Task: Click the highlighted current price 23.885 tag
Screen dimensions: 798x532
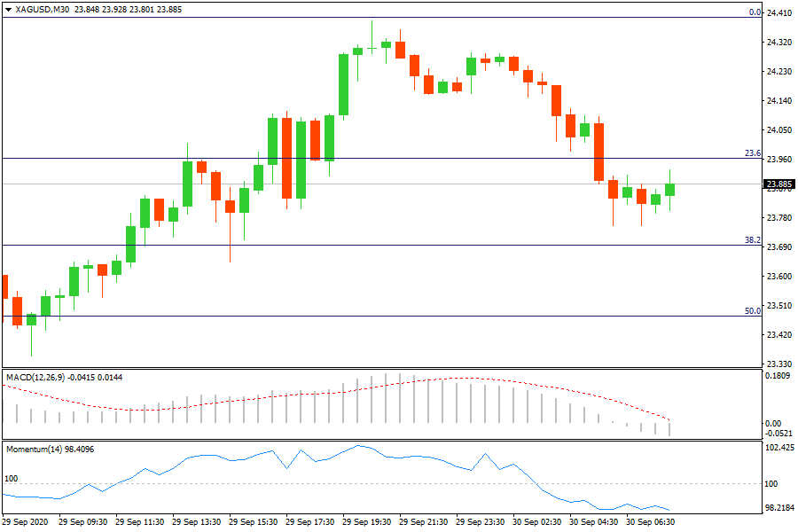Action: coord(778,184)
